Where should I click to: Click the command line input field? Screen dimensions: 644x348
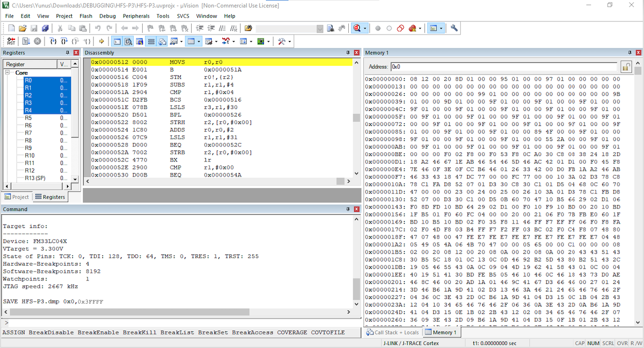pyautogui.click(x=184, y=323)
